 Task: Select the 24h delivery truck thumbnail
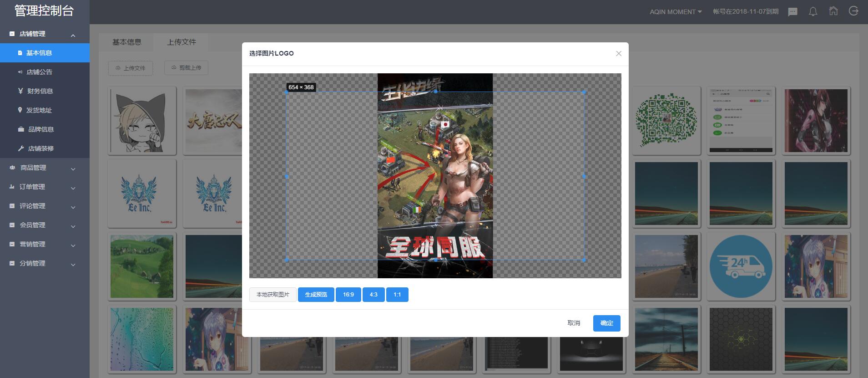point(741,266)
